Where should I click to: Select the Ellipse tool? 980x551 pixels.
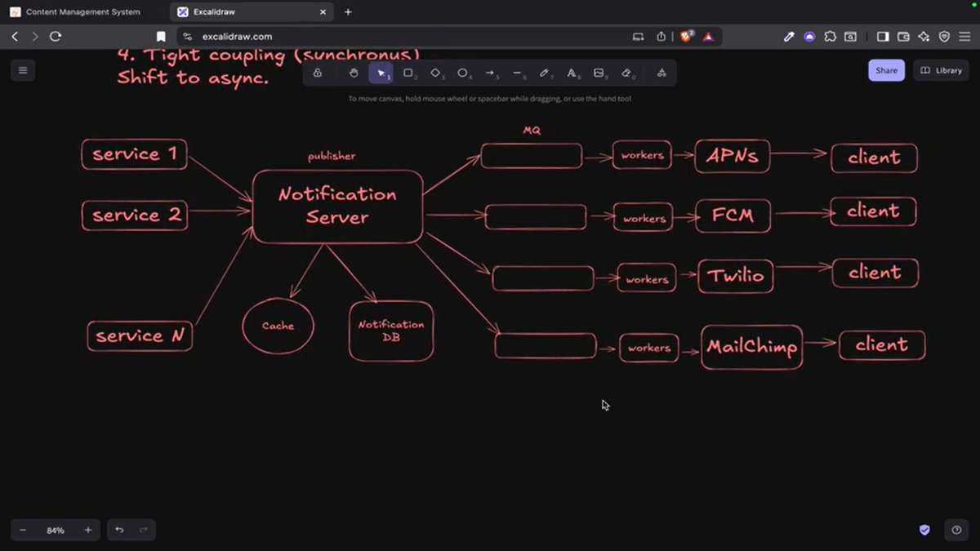point(463,73)
